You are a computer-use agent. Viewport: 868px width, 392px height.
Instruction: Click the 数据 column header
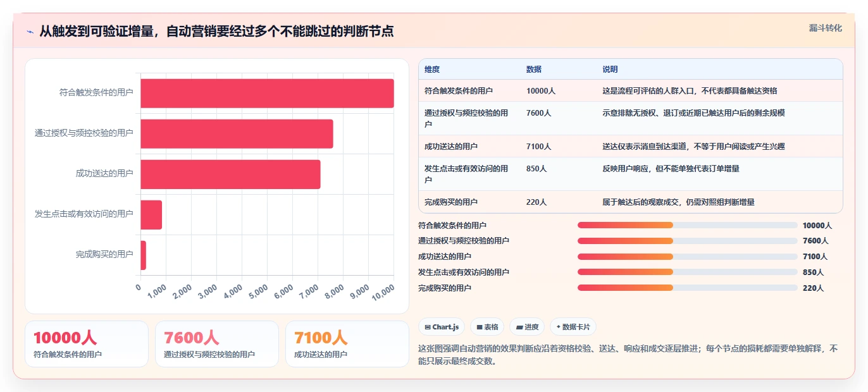click(x=534, y=70)
